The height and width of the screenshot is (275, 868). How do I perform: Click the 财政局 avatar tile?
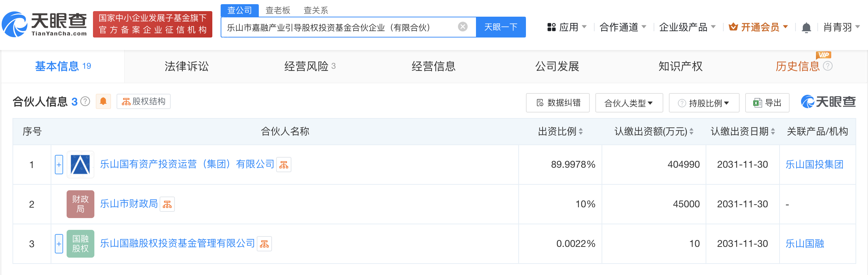point(80,204)
